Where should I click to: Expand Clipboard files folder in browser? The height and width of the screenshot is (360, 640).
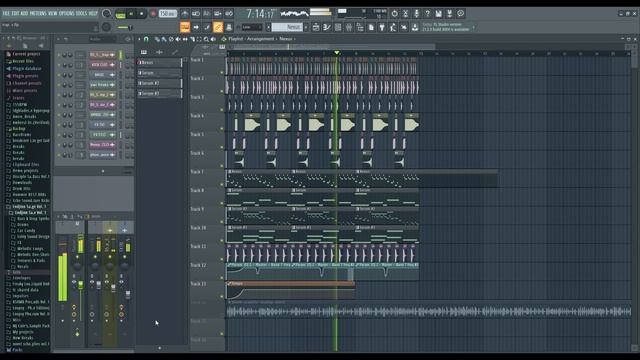26,164
